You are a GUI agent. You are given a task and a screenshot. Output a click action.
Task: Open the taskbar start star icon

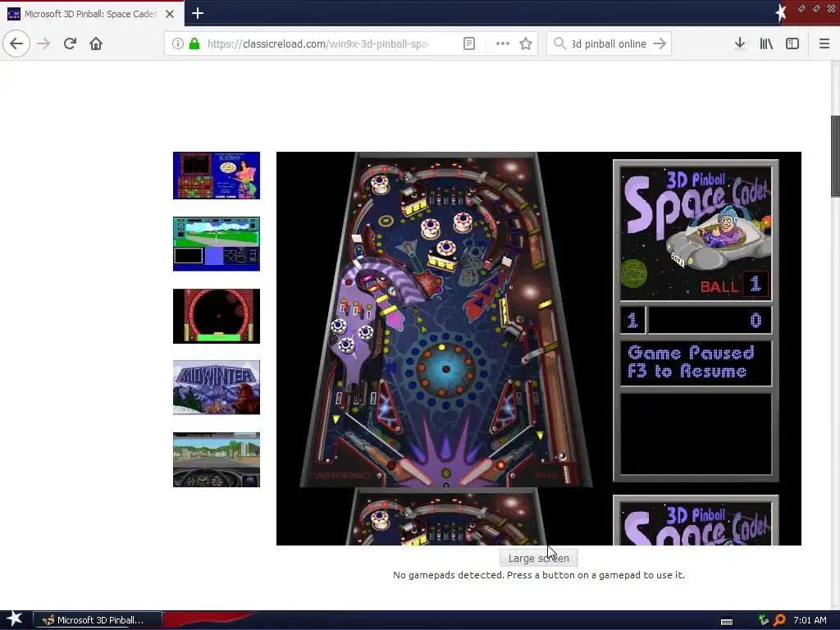[x=14, y=619]
